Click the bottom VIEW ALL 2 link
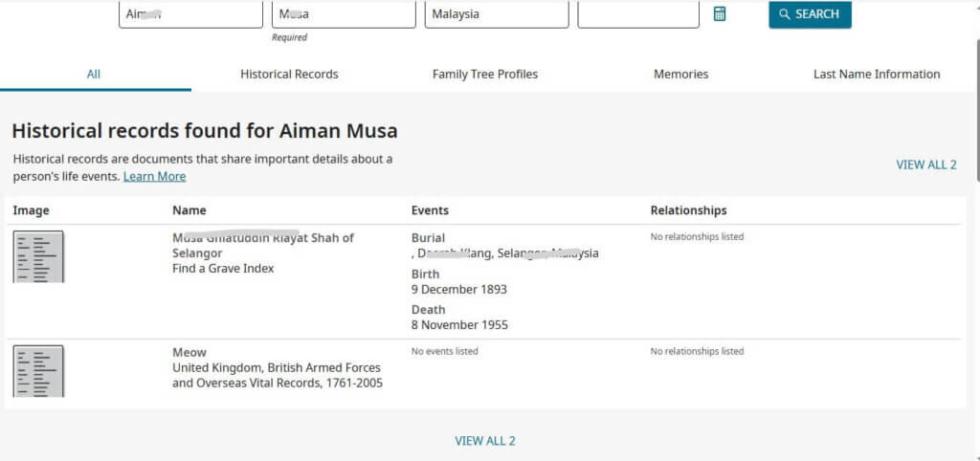980x461 pixels. tap(485, 440)
